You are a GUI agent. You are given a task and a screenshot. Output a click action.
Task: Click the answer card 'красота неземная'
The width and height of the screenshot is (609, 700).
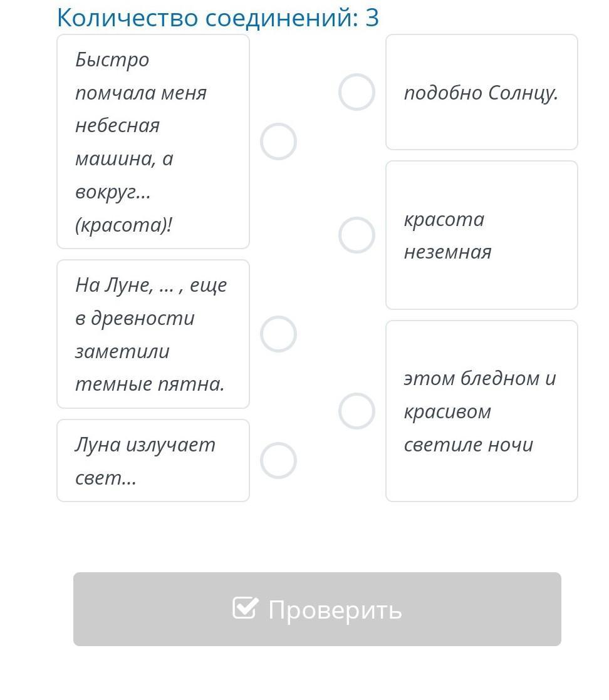pyautogui.click(x=482, y=235)
